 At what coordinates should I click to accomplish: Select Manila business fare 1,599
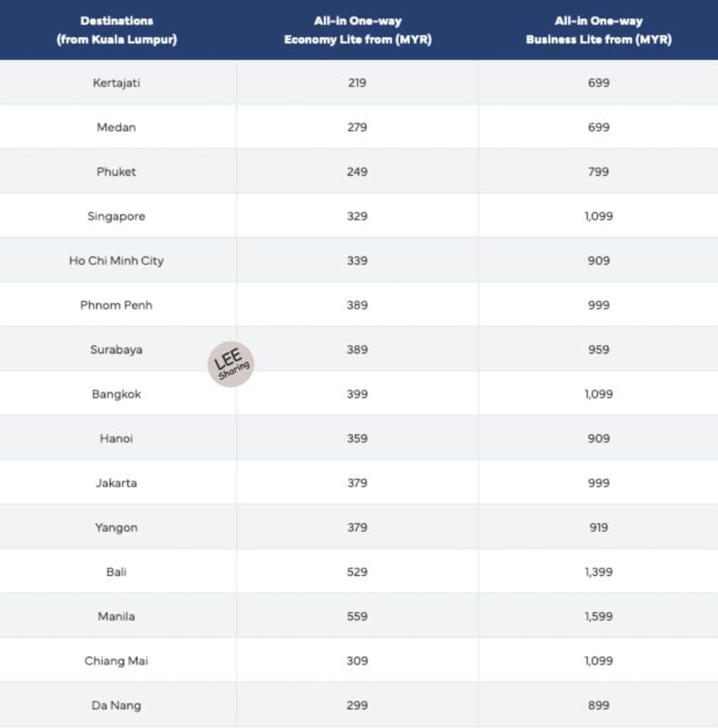click(599, 617)
